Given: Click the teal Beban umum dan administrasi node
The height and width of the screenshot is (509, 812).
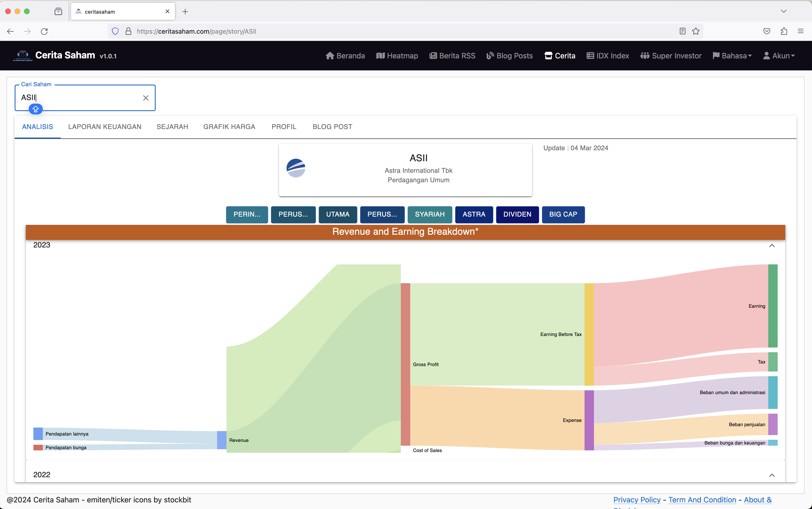Looking at the screenshot, I should [x=773, y=392].
